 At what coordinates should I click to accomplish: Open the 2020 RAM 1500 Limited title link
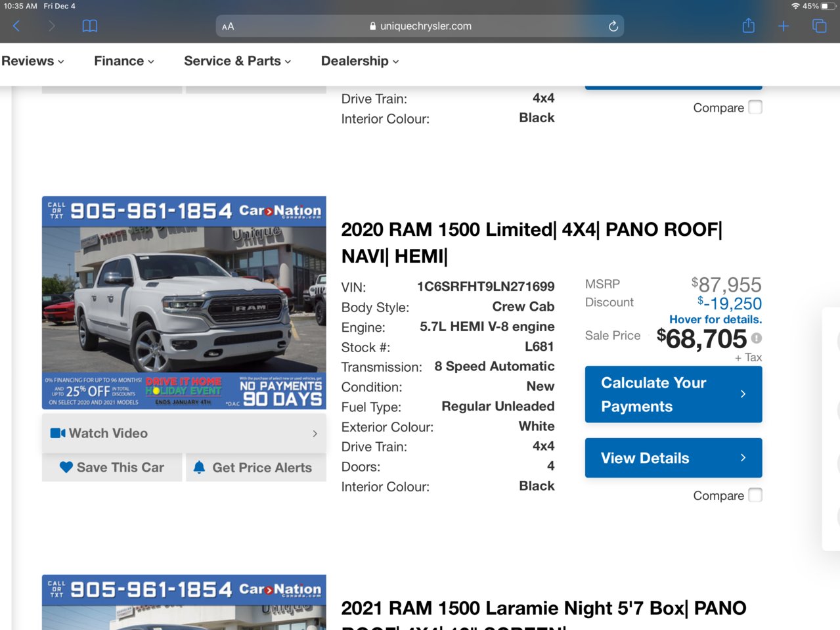point(531,242)
